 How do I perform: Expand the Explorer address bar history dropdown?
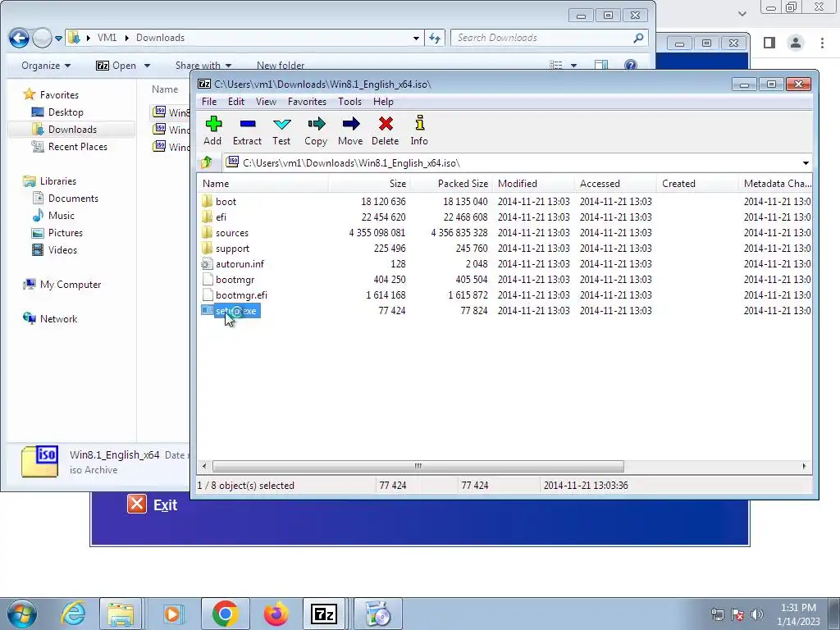point(416,38)
